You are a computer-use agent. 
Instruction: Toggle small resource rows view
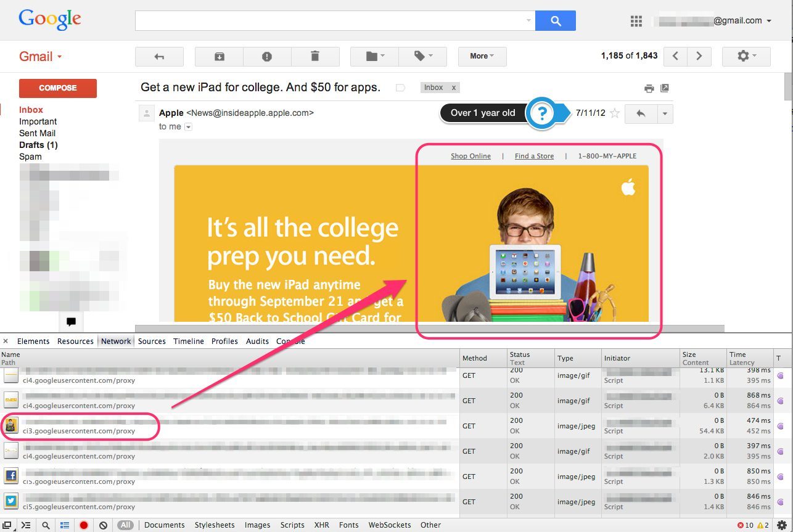[x=65, y=525]
